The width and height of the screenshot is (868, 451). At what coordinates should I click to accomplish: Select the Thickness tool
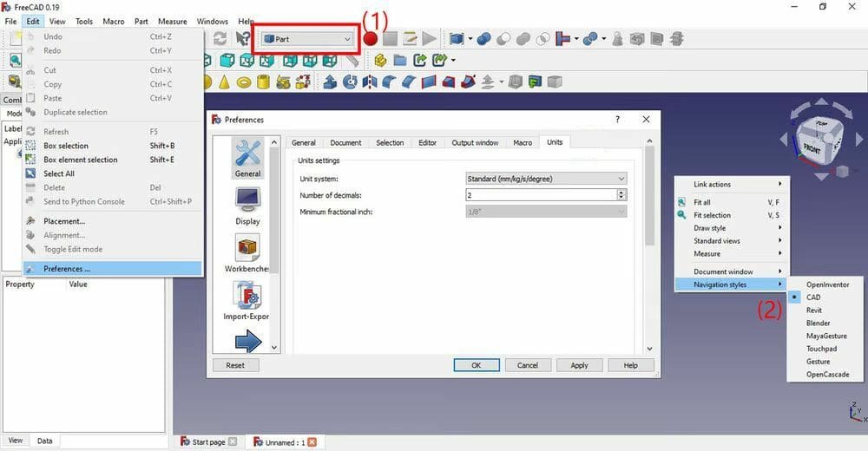(x=516, y=82)
